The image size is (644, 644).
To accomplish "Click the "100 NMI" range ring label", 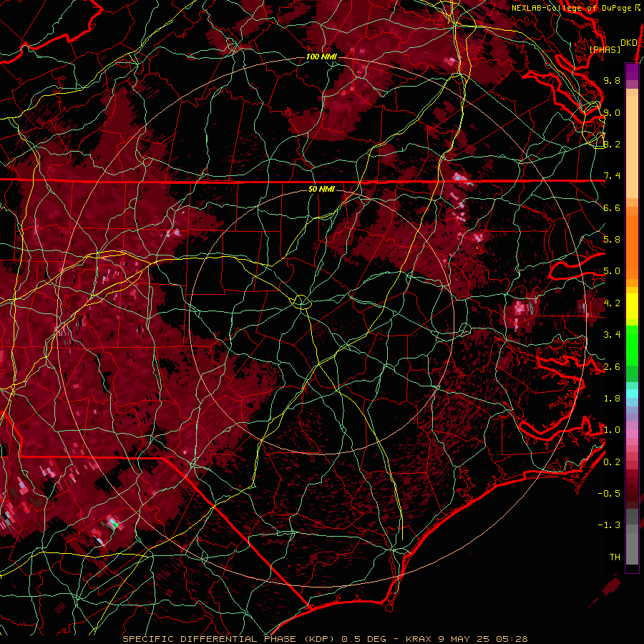I will tap(321, 57).
